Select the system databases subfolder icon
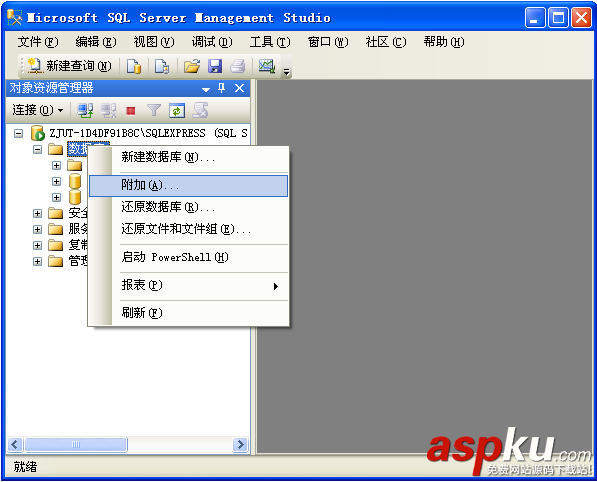 click(x=75, y=165)
